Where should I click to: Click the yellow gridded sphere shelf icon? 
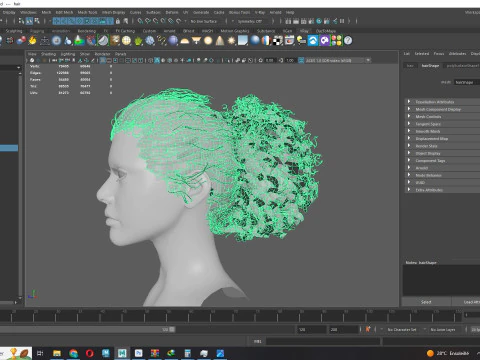coord(126,41)
